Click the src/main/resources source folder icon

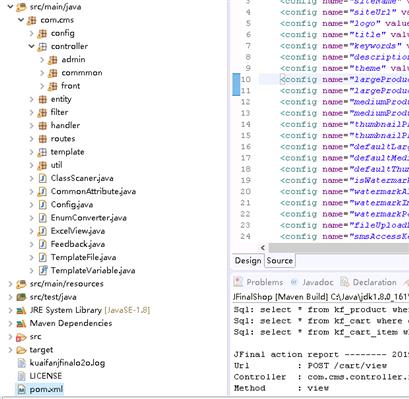coord(21,284)
